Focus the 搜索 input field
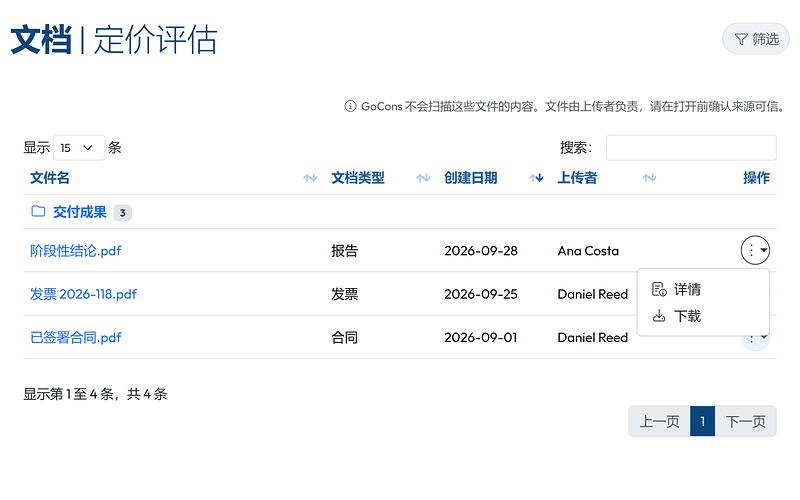This screenshot has width=800, height=500. 691,148
